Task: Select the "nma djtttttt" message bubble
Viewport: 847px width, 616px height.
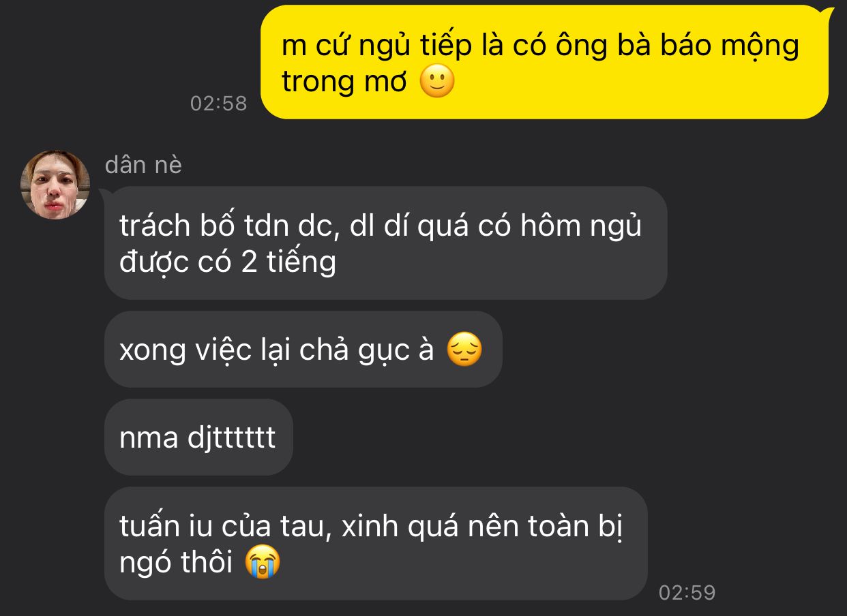Action: pos(198,437)
